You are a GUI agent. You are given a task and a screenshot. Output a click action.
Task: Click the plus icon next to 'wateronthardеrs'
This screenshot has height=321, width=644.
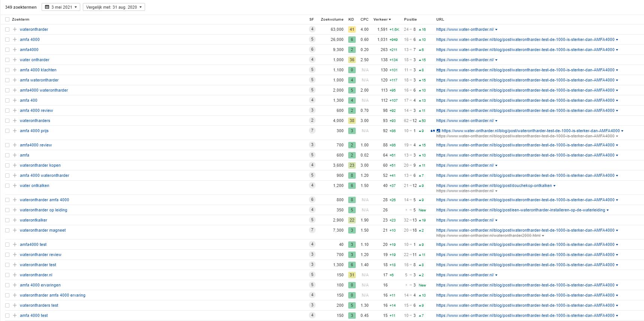coord(15,121)
